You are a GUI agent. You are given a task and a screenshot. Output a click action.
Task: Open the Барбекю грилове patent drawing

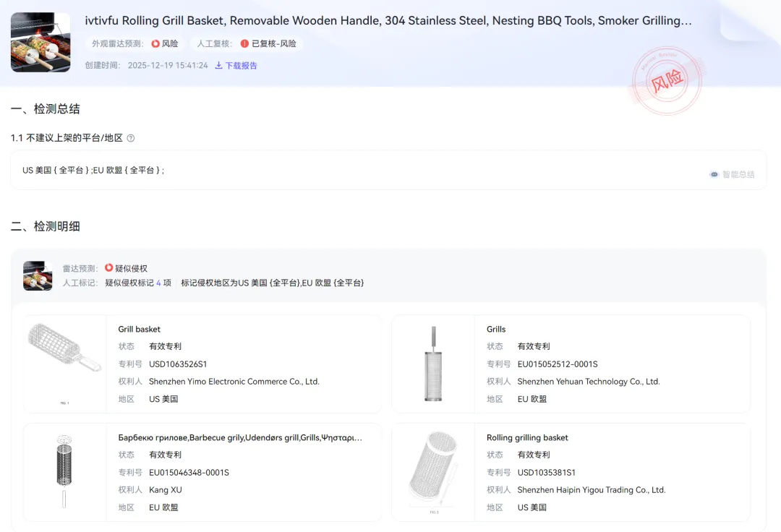pos(65,472)
